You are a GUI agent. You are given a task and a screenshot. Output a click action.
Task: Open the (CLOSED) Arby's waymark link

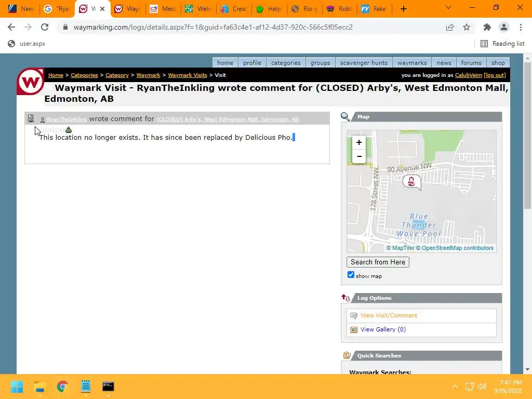tap(228, 119)
